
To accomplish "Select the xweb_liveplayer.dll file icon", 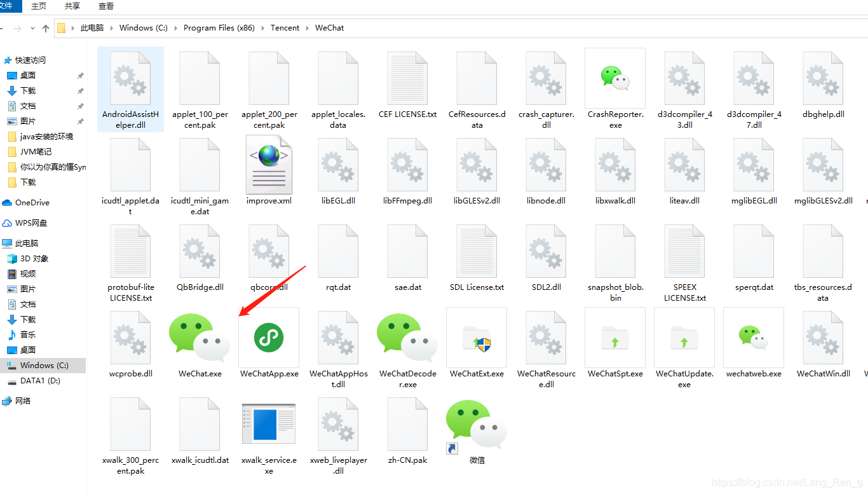I will pyautogui.click(x=339, y=425).
